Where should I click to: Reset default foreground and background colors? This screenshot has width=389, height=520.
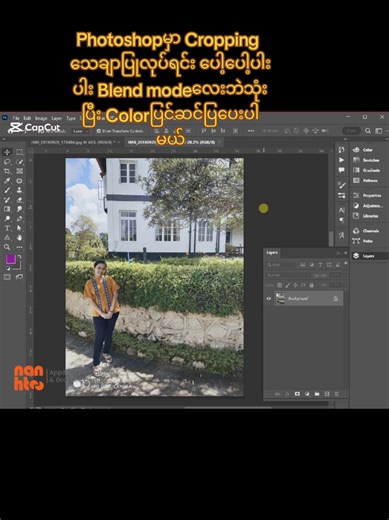click(x=8, y=268)
